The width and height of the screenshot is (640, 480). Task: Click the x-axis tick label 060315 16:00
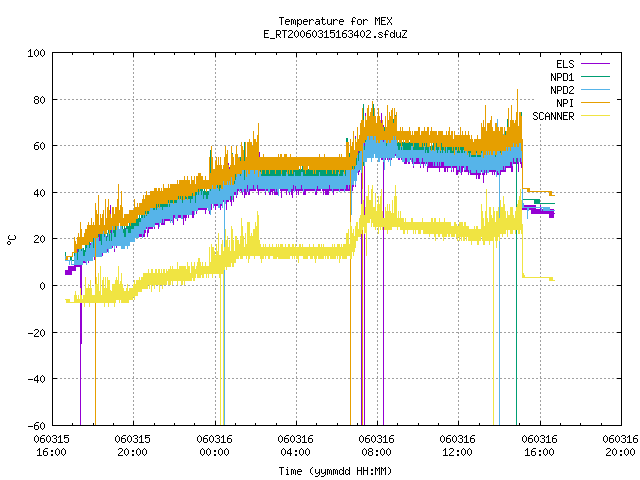click(x=51, y=446)
